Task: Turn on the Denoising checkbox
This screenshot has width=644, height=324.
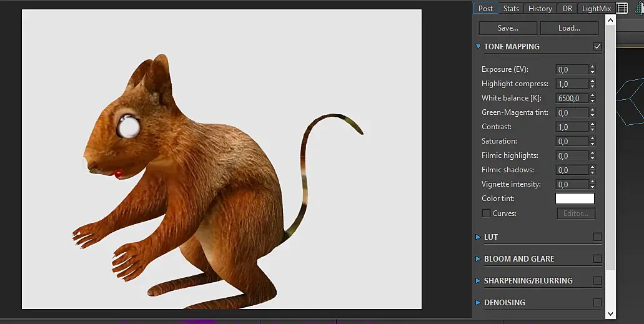Action: (x=597, y=302)
